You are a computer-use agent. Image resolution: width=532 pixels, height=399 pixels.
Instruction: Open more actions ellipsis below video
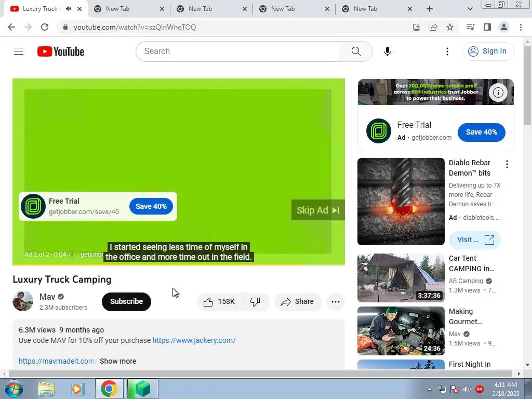(x=336, y=302)
